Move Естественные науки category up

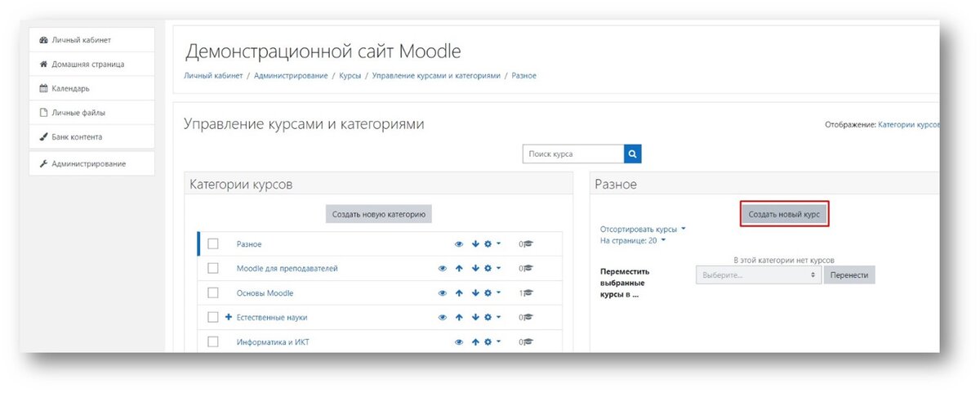459,317
